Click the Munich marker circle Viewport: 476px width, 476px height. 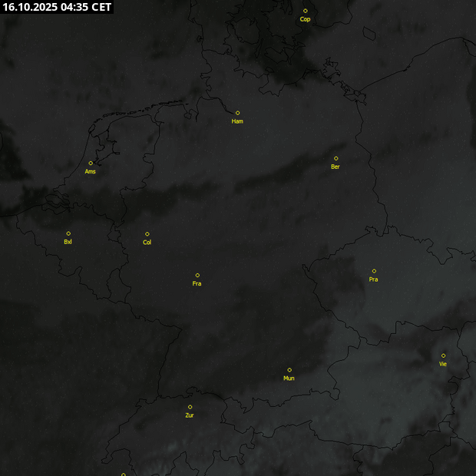coord(289,370)
